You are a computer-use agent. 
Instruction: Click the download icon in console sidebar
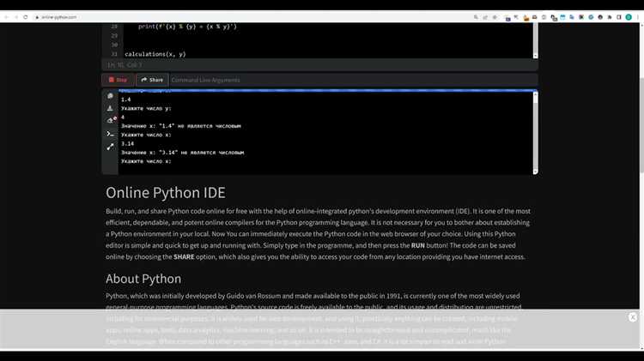click(110, 108)
